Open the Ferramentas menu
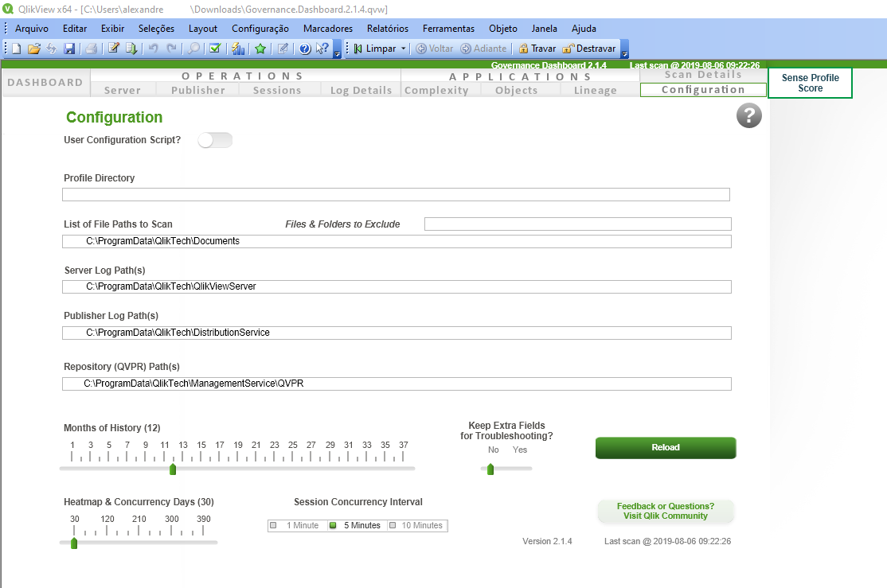887x588 pixels. (x=448, y=29)
